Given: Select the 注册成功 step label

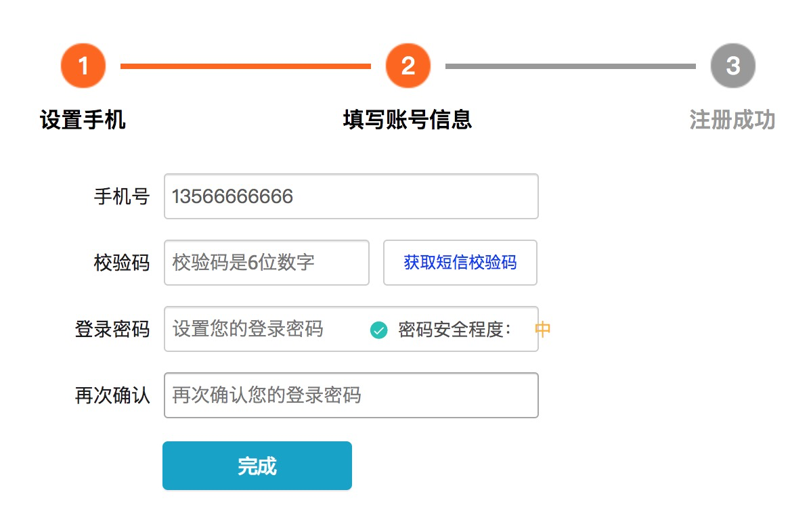Looking at the screenshot, I should point(732,120).
